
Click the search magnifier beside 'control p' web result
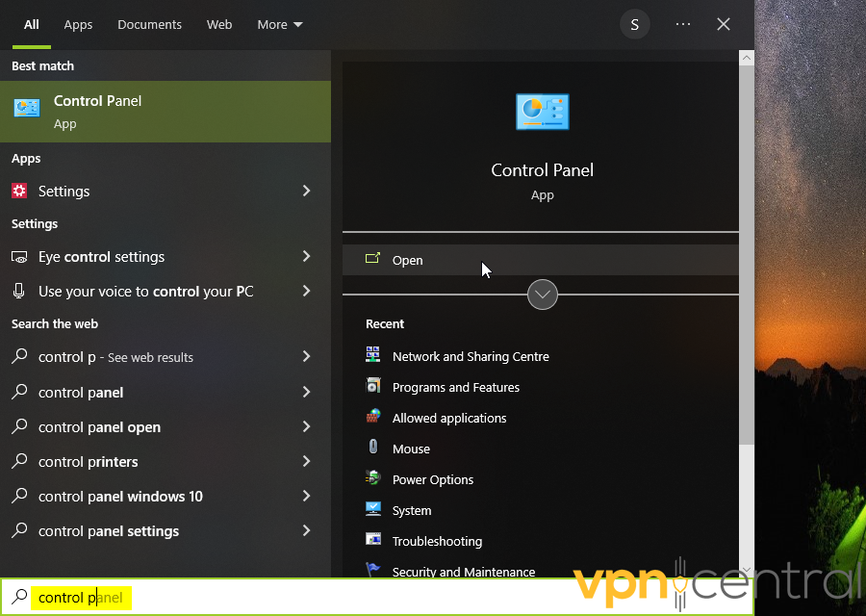tap(19, 356)
